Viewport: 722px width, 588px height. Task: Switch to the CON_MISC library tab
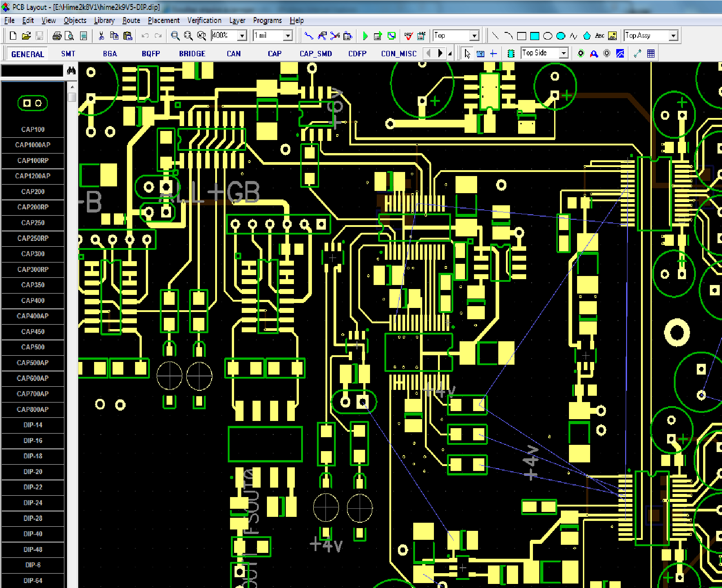coord(399,54)
